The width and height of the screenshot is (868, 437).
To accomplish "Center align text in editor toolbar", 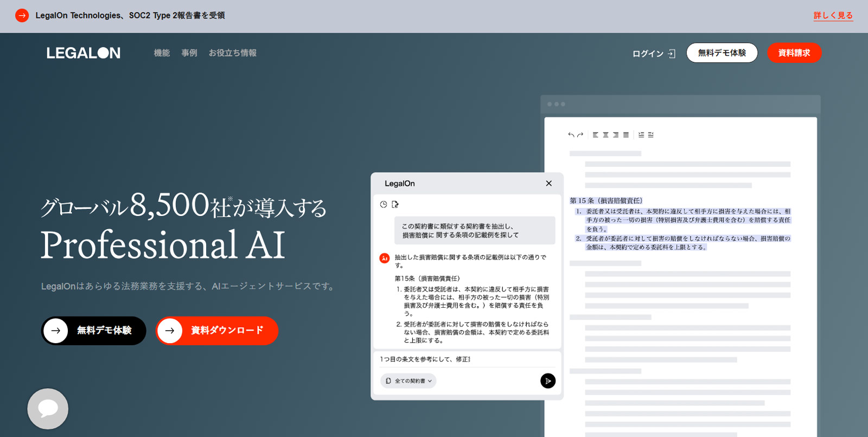I will pyautogui.click(x=605, y=135).
